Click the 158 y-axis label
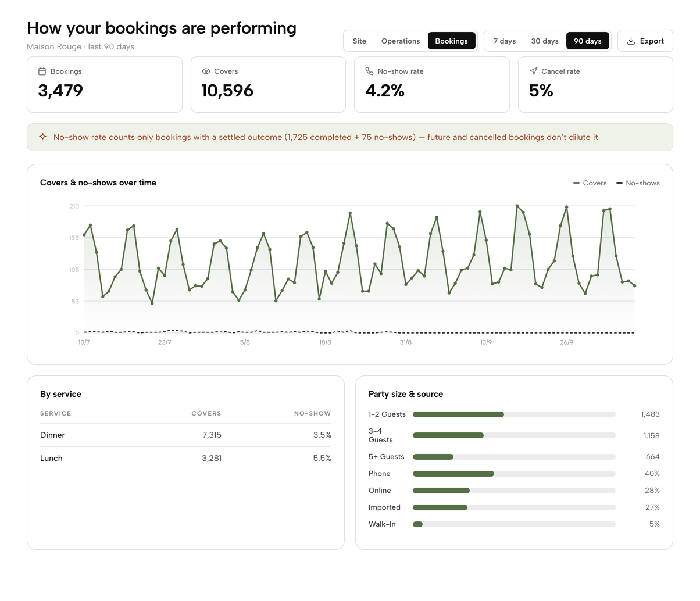This screenshot has width=700, height=601. (x=74, y=238)
